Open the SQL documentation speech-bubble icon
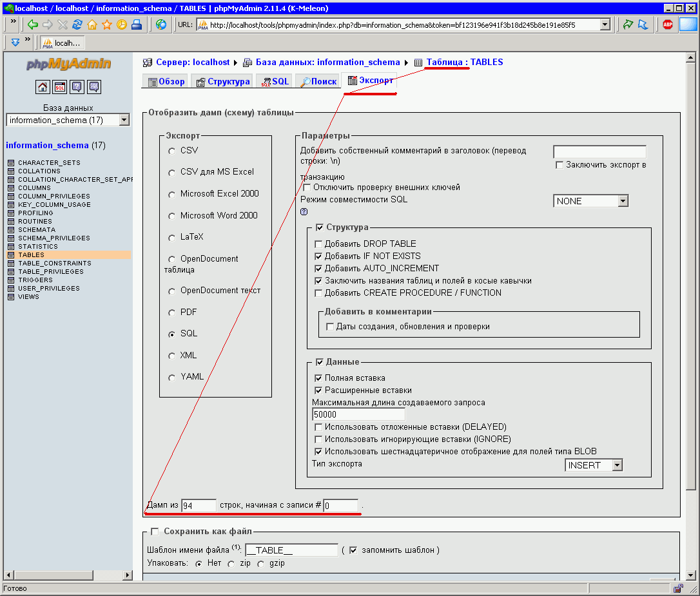Image resolution: width=700 pixels, height=596 pixels. pyautogui.click(x=93, y=87)
